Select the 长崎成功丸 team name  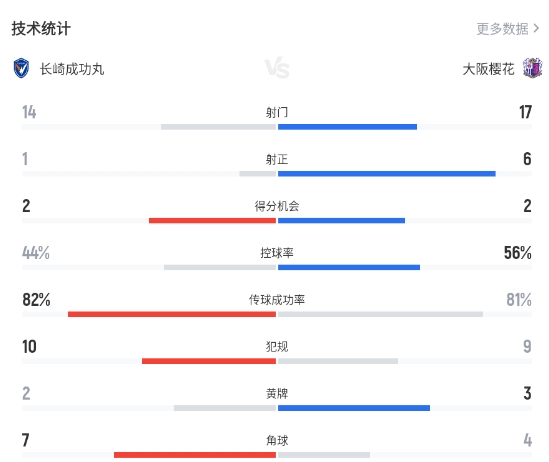(72, 69)
